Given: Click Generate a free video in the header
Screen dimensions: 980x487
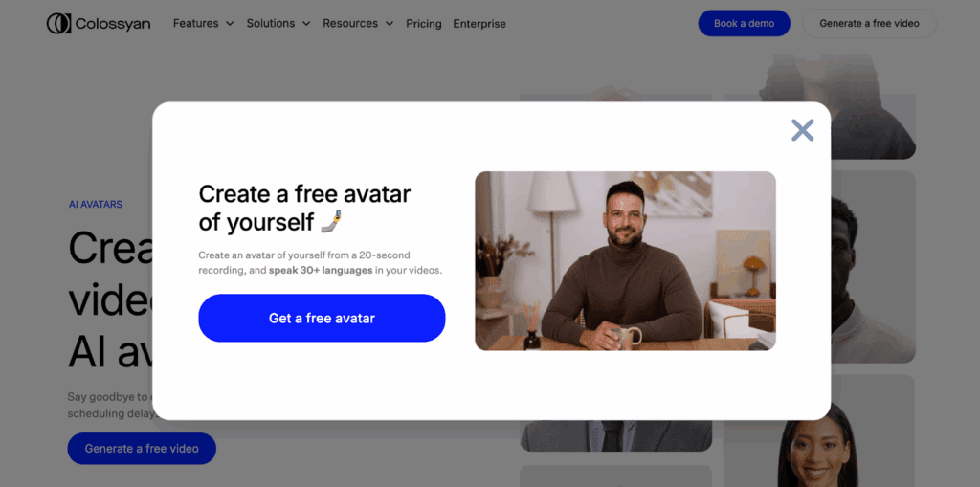Looking at the screenshot, I should (869, 23).
